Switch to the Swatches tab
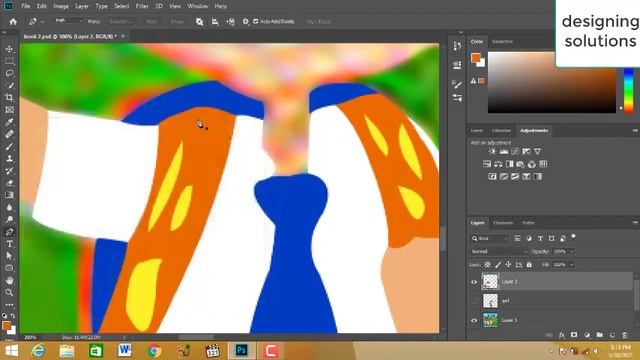This screenshot has height=360, width=640. pos(502,42)
